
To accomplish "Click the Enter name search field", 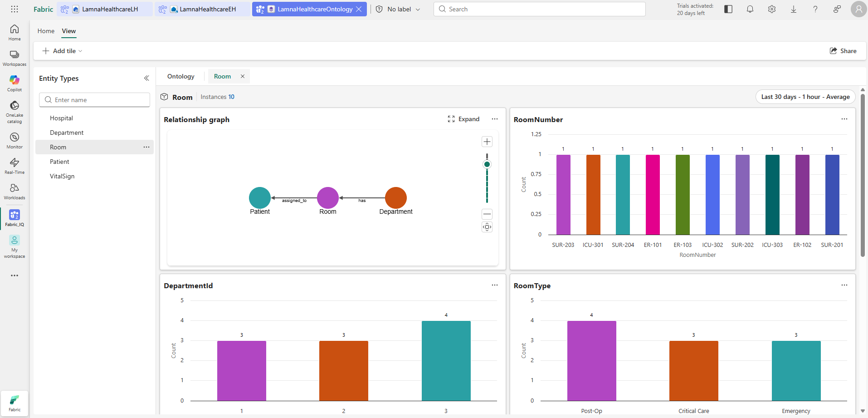I will coord(94,100).
